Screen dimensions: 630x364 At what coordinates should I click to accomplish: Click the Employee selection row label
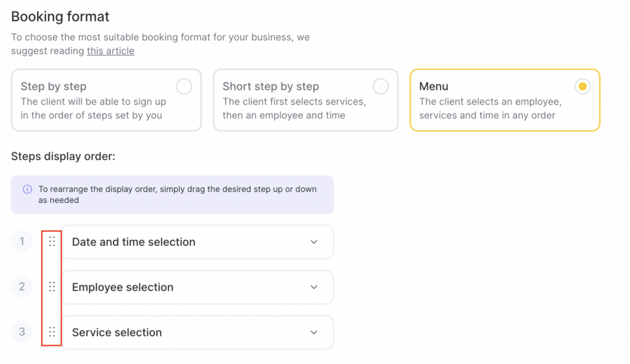pos(123,287)
